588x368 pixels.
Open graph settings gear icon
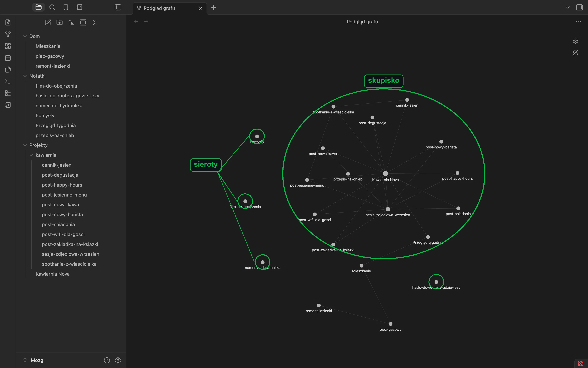[575, 41]
